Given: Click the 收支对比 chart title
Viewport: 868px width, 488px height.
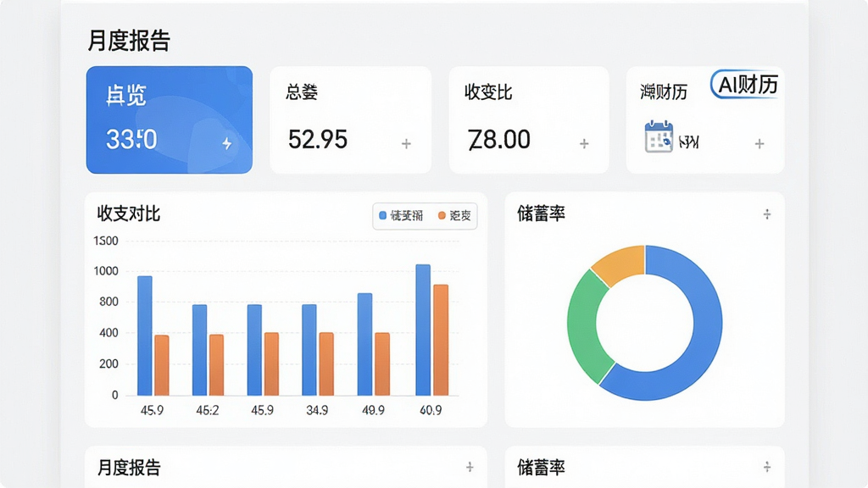Looking at the screenshot, I should pyautogui.click(x=129, y=213).
